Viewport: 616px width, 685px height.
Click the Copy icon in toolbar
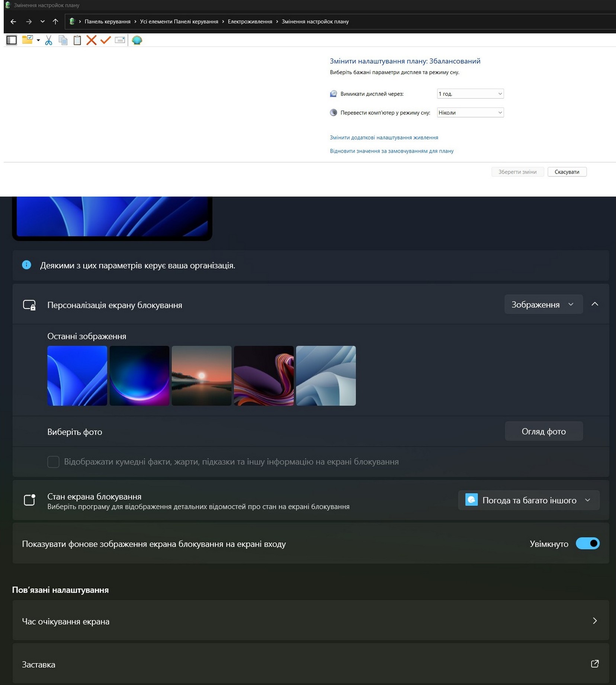click(x=63, y=40)
